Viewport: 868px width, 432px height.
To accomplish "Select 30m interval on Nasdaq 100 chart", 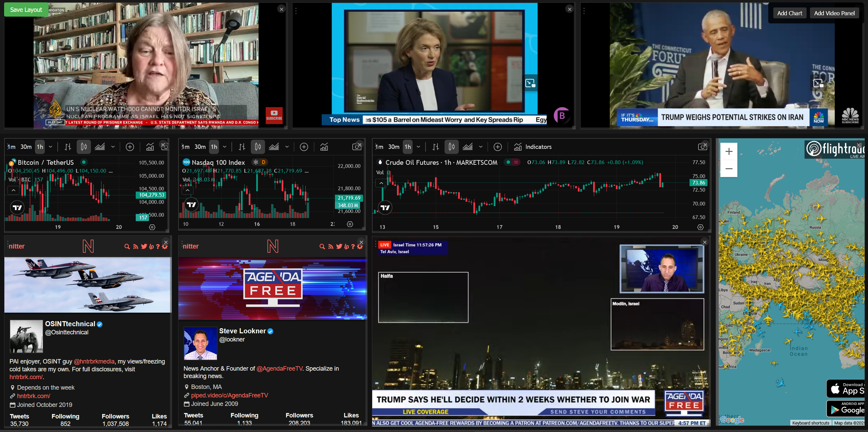I will tap(200, 147).
